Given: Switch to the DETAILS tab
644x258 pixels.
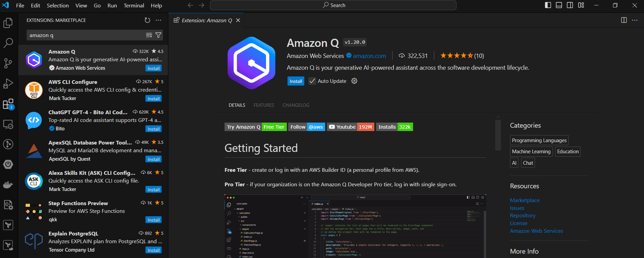Looking at the screenshot, I should (x=237, y=105).
